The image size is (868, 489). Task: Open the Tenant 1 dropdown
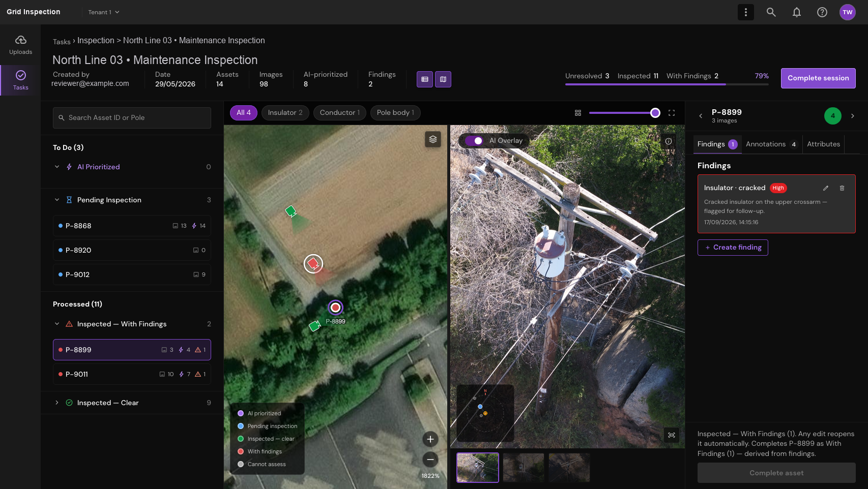[x=104, y=12]
